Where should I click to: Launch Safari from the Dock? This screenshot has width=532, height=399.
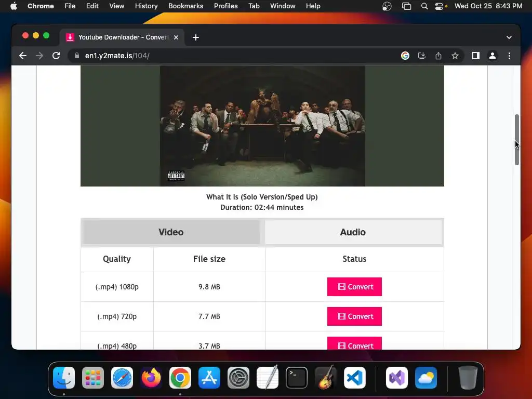[x=122, y=378]
